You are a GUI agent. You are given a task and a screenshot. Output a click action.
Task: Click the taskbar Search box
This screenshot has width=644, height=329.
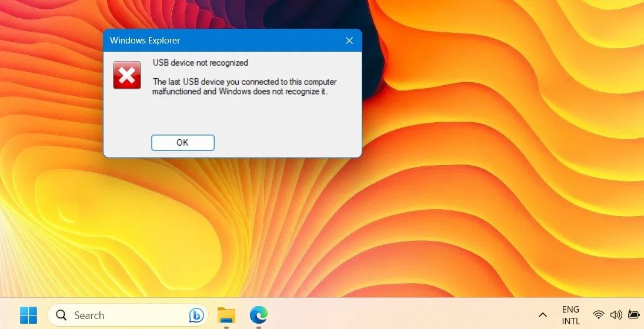point(128,315)
